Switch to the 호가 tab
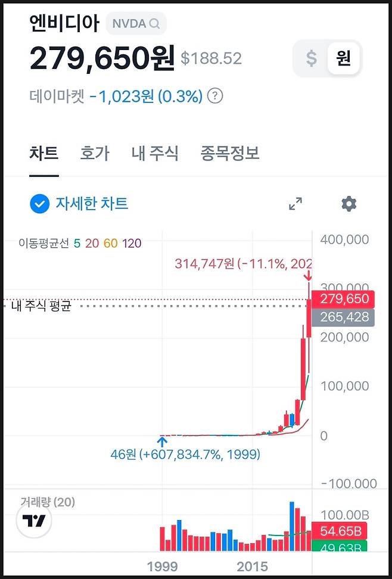The width and height of the screenshot is (392, 579). point(95,154)
